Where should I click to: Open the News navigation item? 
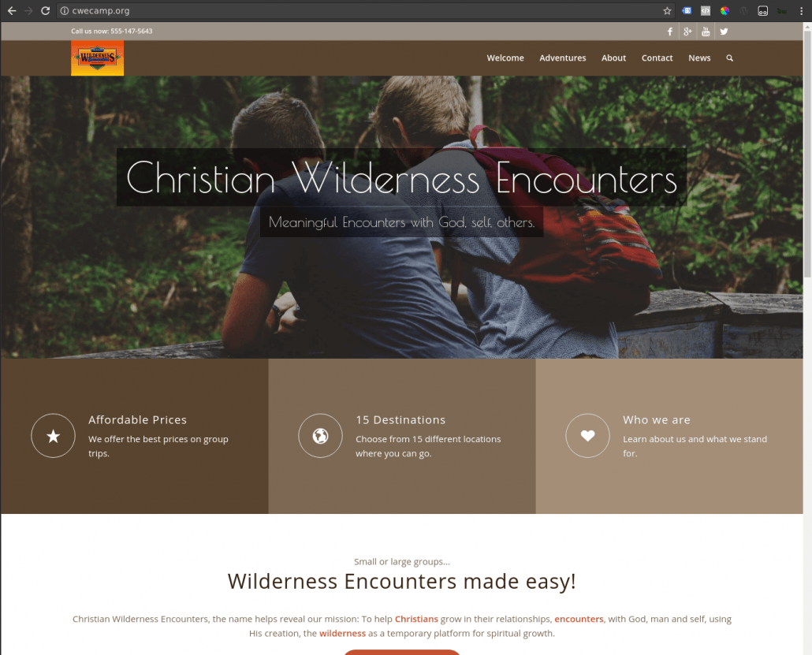click(x=699, y=58)
